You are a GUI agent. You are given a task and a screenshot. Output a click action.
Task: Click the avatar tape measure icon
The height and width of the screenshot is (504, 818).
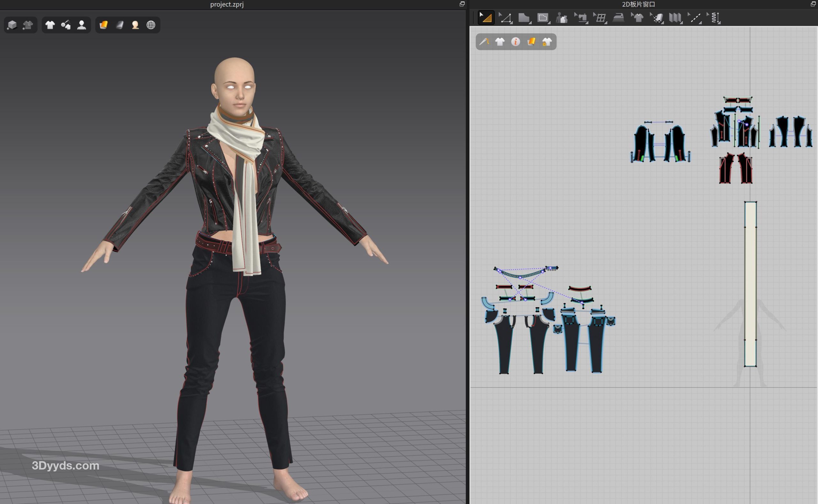click(x=561, y=18)
